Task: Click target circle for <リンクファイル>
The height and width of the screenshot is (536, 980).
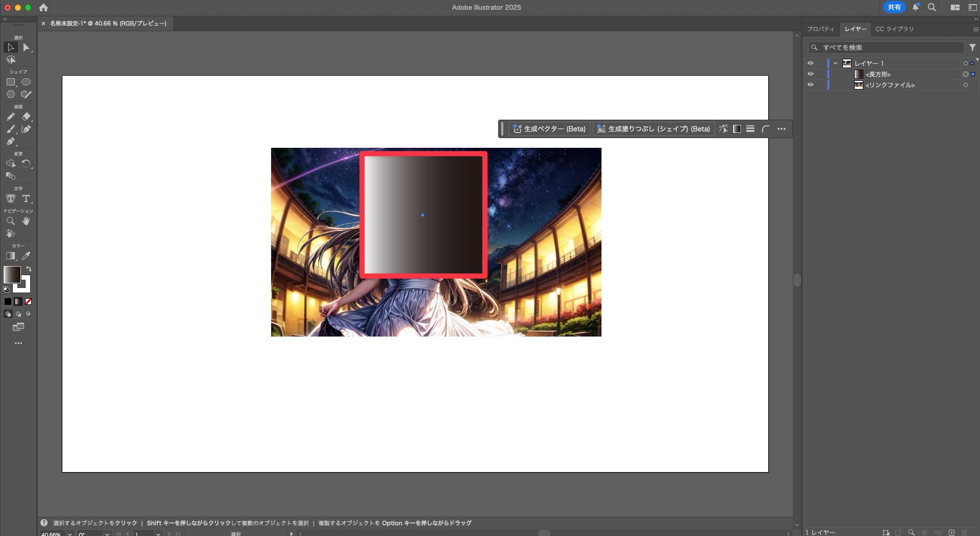Action: point(966,85)
